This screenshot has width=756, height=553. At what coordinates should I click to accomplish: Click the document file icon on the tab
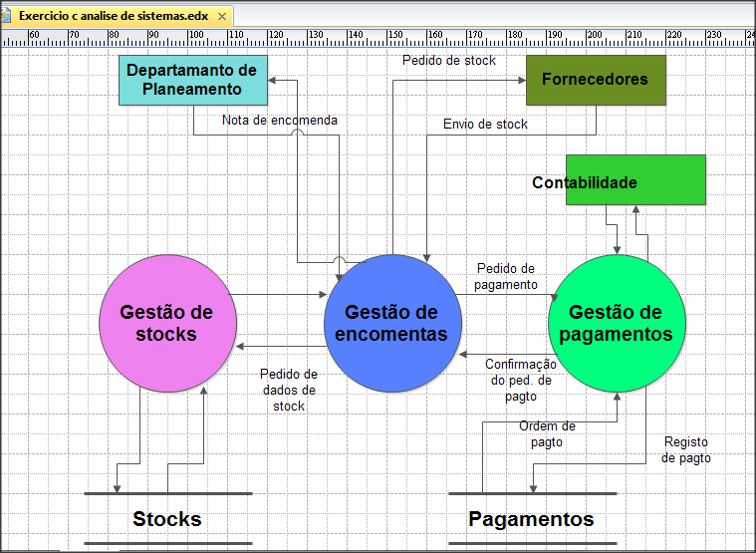tap(6, 17)
